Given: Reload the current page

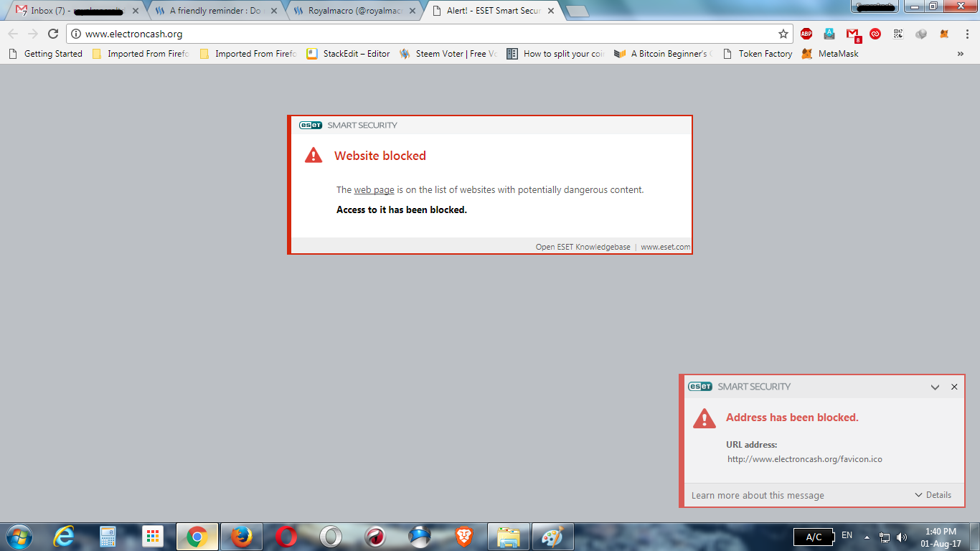Looking at the screenshot, I should point(53,34).
